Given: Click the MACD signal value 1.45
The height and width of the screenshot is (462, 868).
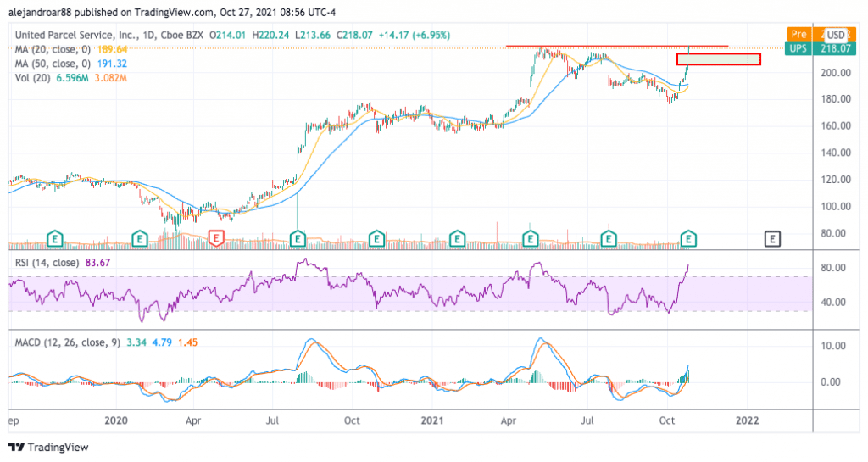Looking at the screenshot, I should pyautogui.click(x=187, y=342).
